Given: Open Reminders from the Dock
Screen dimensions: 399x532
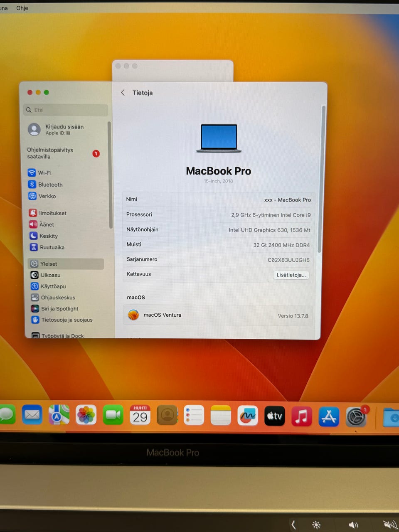Looking at the screenshot, I should pyautogui.click(x=194, y=415).
